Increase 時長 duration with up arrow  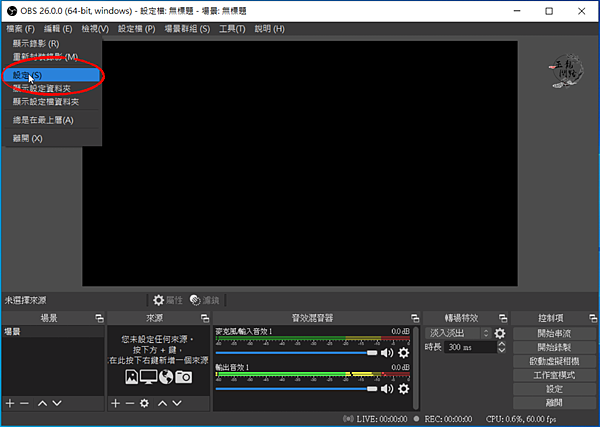[502, 344]
